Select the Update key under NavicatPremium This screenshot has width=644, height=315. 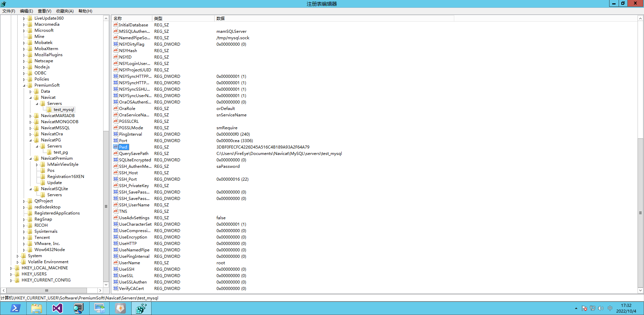click(54, 182)
